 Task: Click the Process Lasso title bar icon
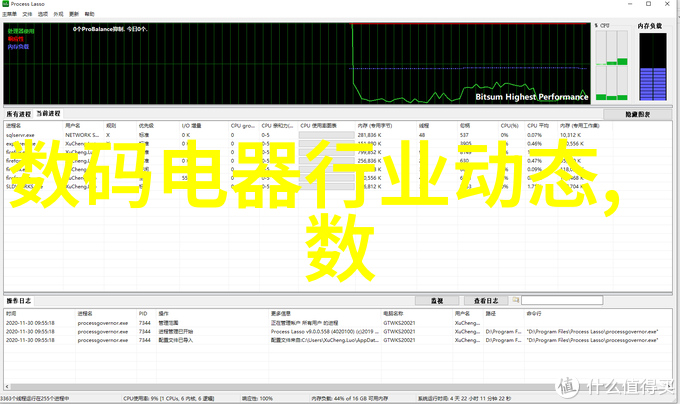pos(6,3)
